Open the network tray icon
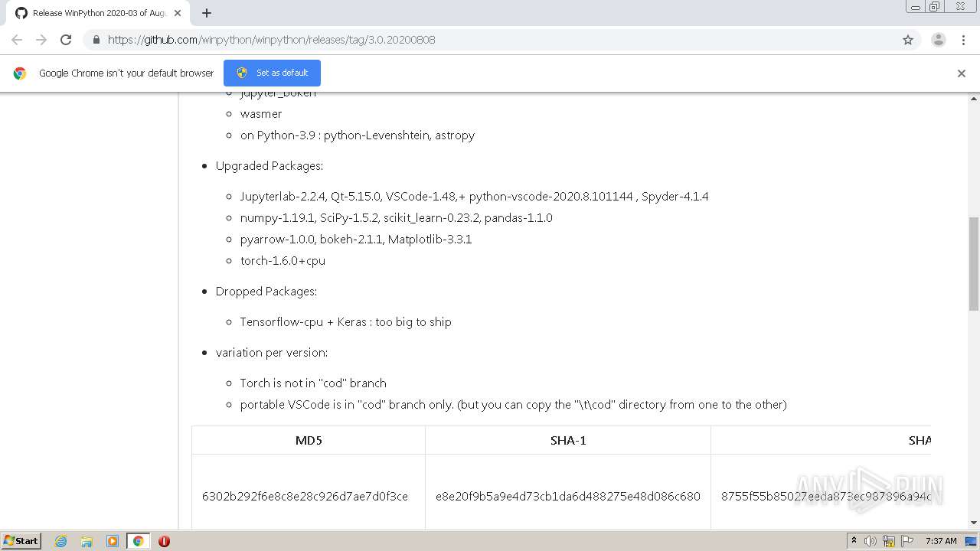The image size is (980, 551). pos(889,541)
